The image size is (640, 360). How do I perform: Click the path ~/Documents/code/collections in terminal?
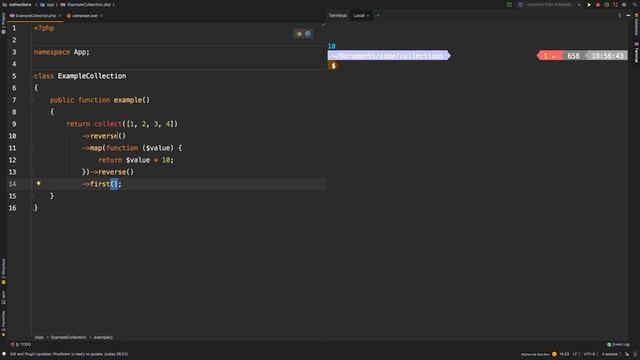point(388,56)
